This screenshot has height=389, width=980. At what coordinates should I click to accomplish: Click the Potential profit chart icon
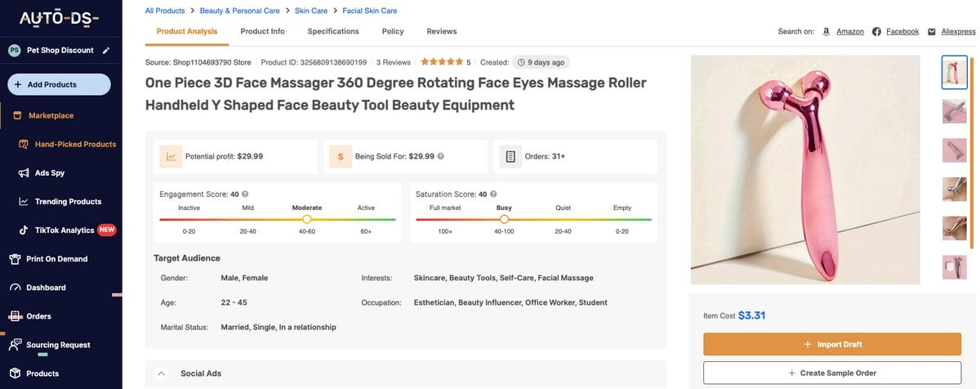pyautogui.click(x=171, y=156)
